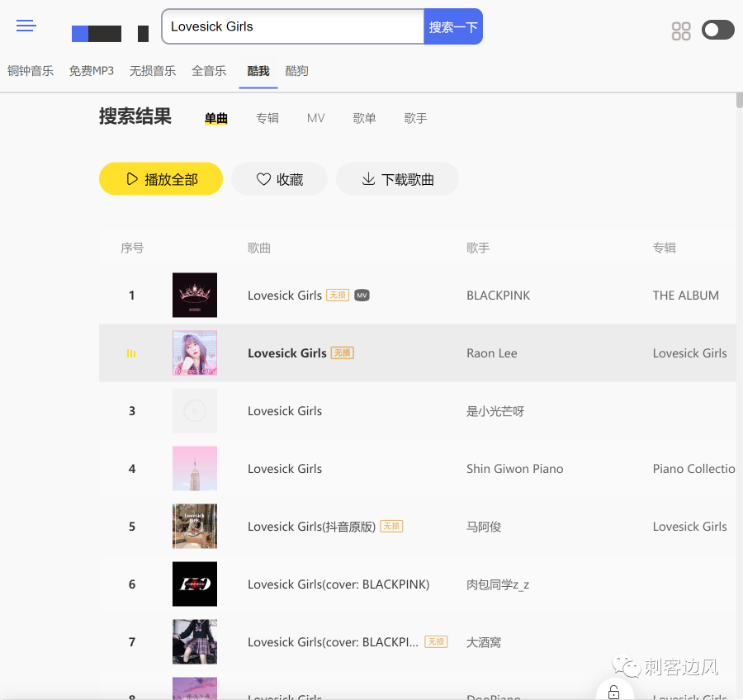Click the 无损 badge on 大酒窝's song

436,641
